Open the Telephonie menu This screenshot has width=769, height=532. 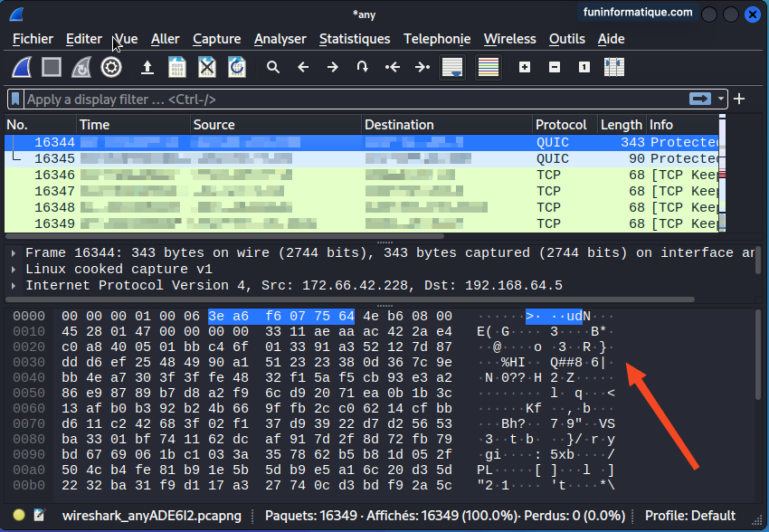[x=437, y=39]
